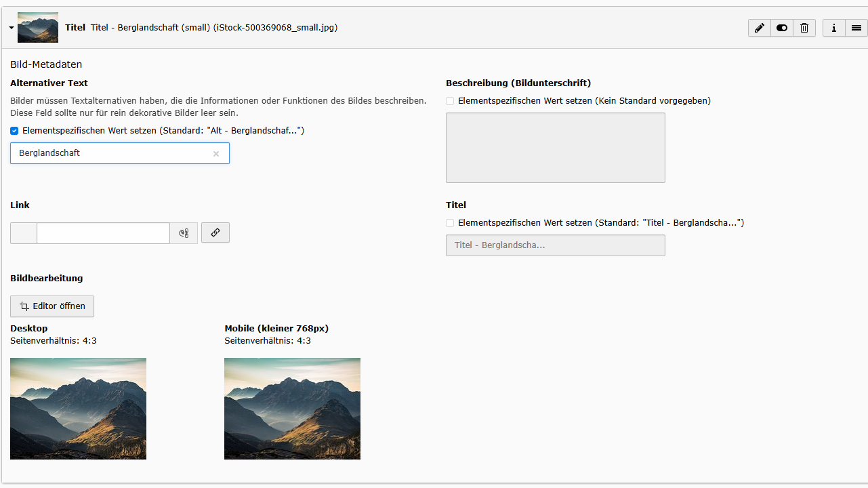
Task: Click inside the Beschreibung text area
Action: (555, 147)
